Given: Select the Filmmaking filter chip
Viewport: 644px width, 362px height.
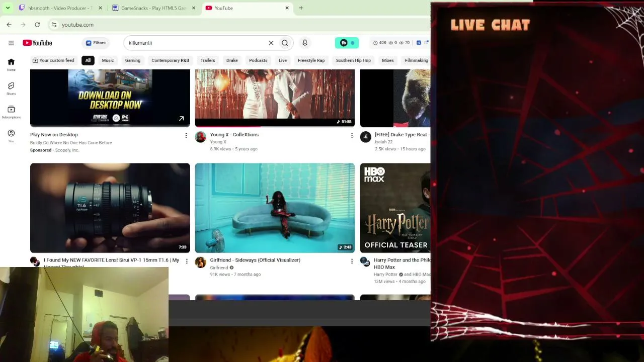Looking at the screenshot, I should click(x=416, y=60).
